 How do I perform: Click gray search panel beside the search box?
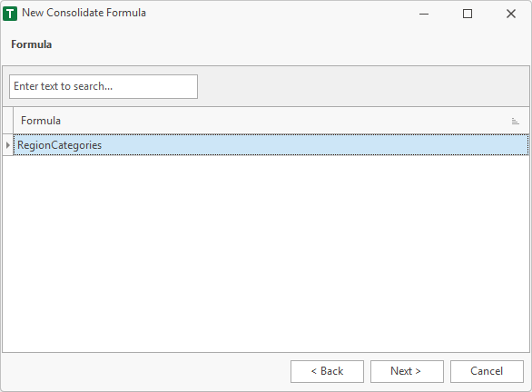point(363,87)
